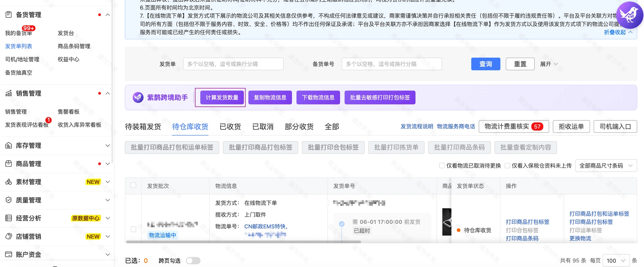Screen dimensions: 644x267
Task: Click the 重置 reset button
Action: [x=520, y=64]
